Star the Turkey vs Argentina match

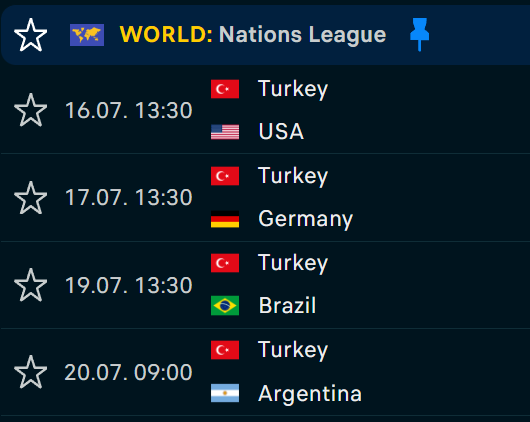(30, 372)
